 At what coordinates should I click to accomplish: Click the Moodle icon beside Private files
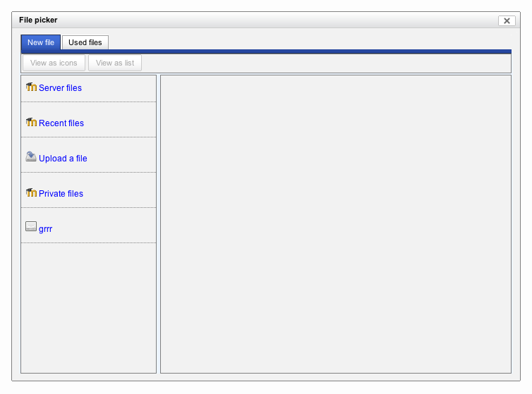(x=31, y=193)
